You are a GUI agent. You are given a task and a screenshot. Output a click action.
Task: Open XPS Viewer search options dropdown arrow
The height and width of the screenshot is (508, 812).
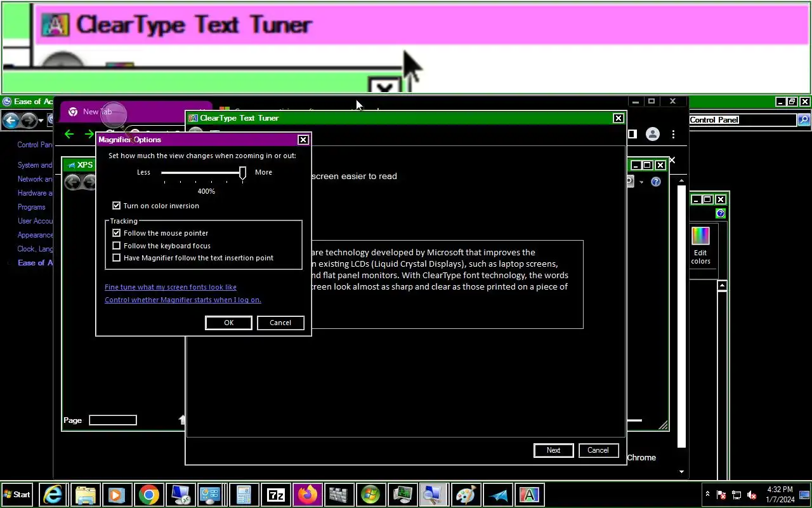(x=641, y=182)
